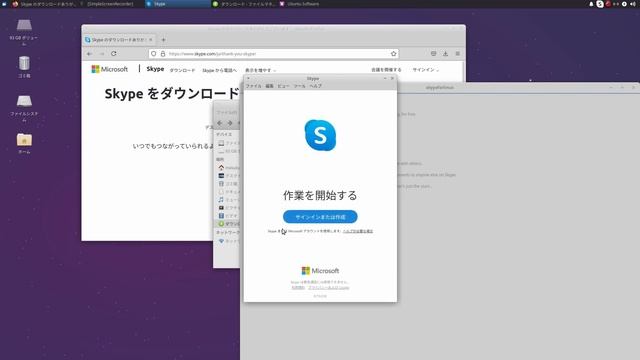This screenshot has width=640, height=360.
Task: Switch to SimpleScreenRecorder taskbar entry
Action: coord(107,4)
